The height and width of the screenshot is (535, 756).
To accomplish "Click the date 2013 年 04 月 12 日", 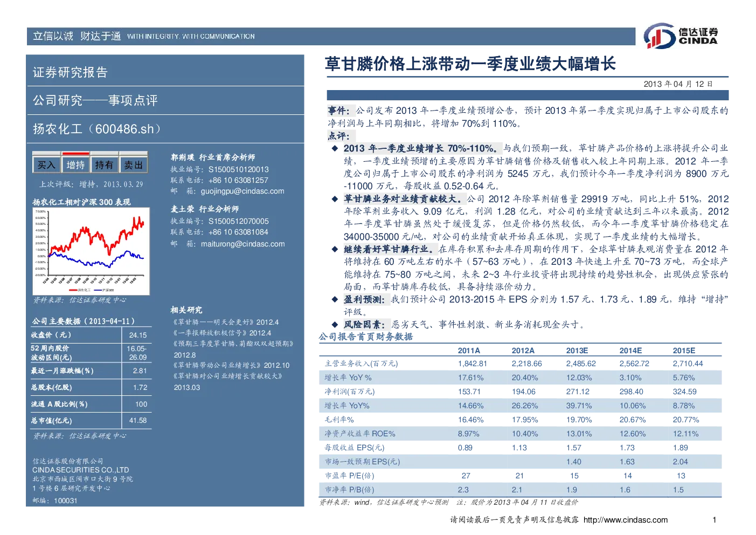I will click(678, 84).
